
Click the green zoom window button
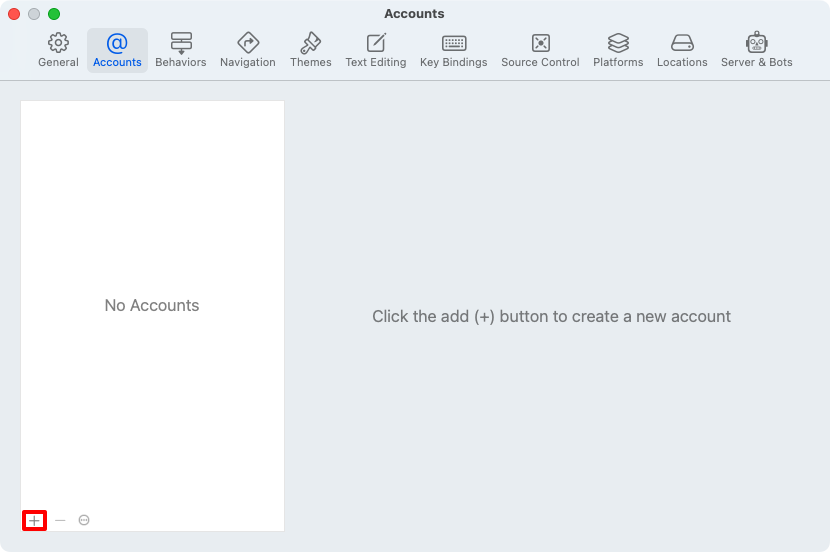[54, 14]
